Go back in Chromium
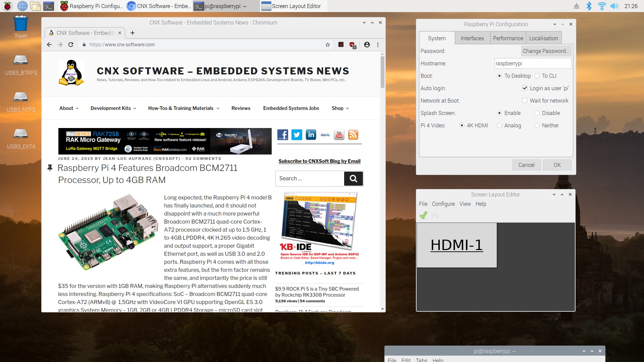 49,45
